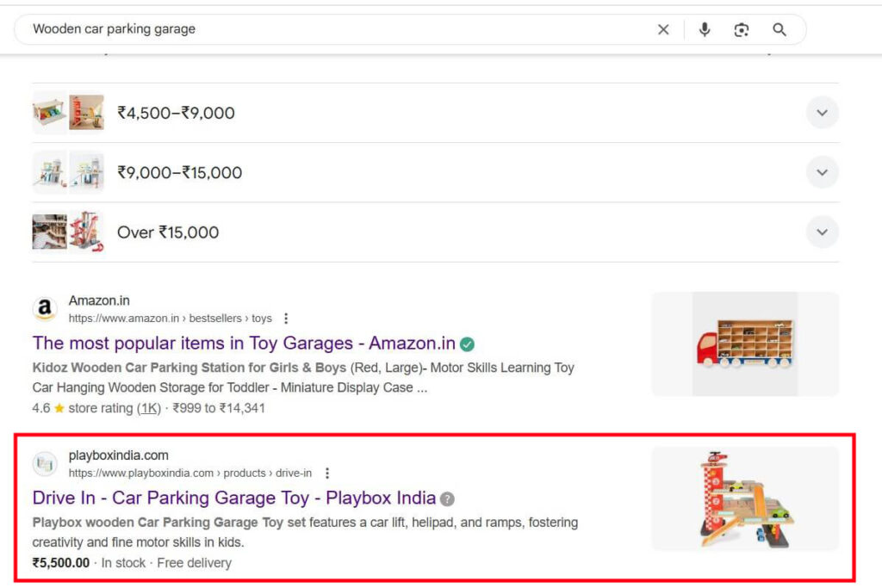This screenshot has height=588, width=882.
Task: Open 'The most popular items in Toy Garages' link
Action: (x=244, y=343)
